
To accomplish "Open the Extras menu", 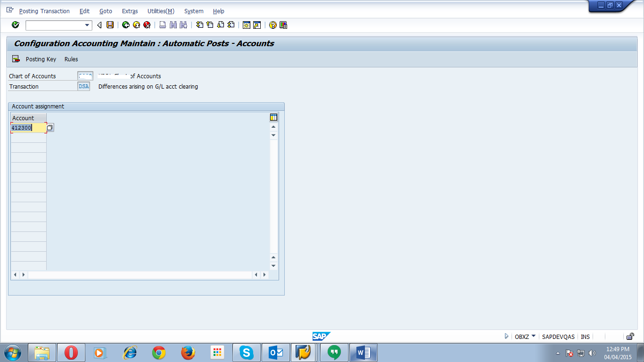I will click(x=129, y=11).
